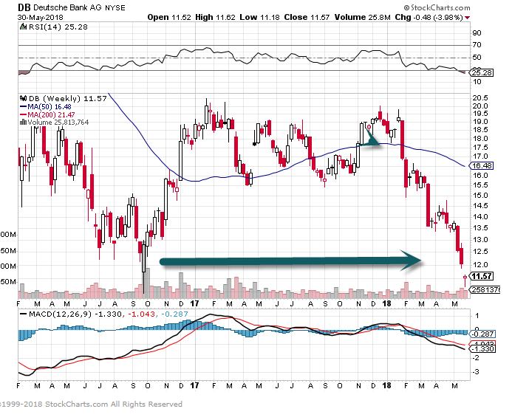Click the '17' year label under MACD panel
This screenshot has width=512, height=420.
[194, 385]
